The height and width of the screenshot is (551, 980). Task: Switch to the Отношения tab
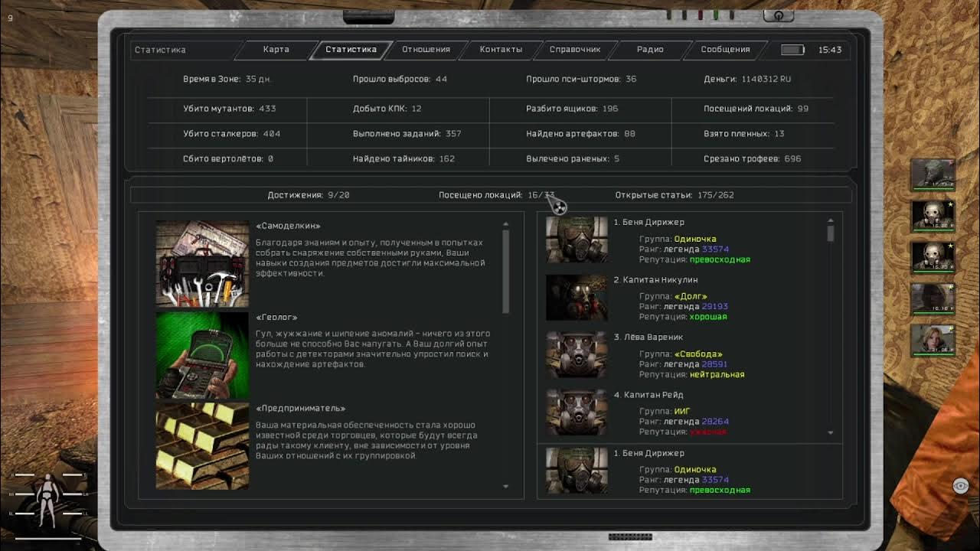(x=426, y=50)
